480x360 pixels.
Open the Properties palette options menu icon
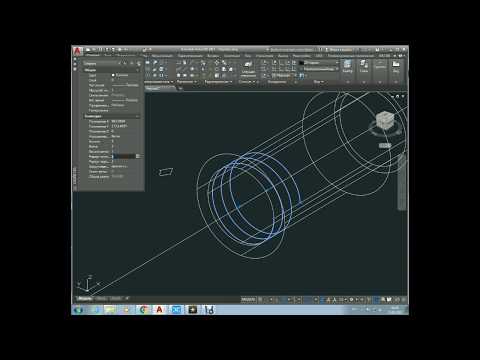click(x=75, y=69)
